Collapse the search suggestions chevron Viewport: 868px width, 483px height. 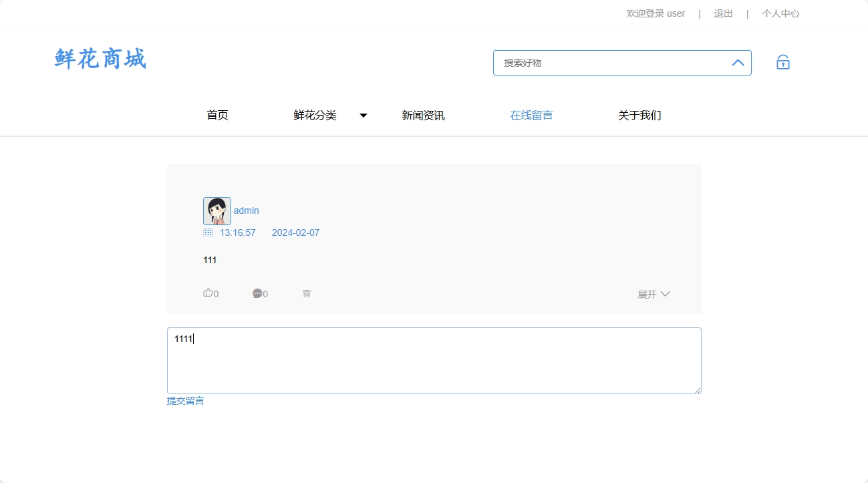(738, 63)
